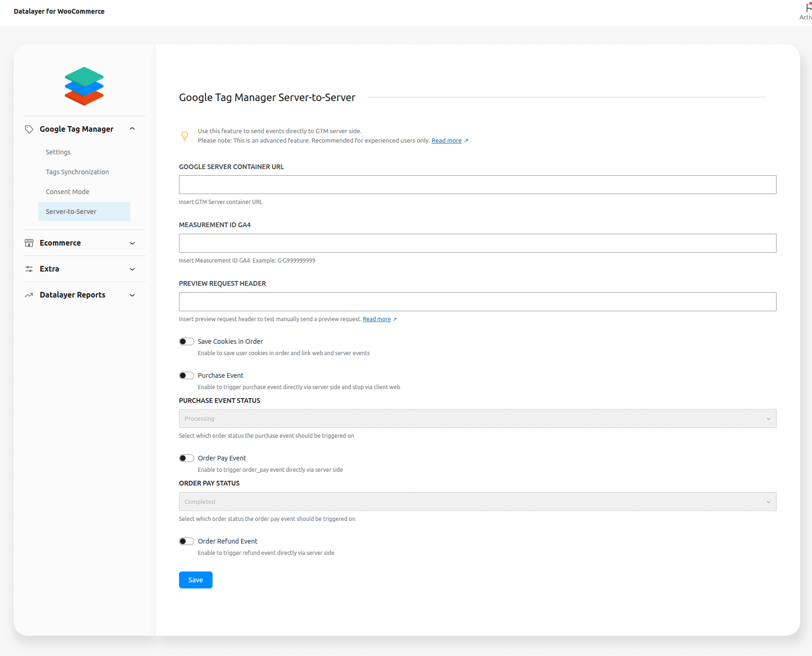
Task: Go to Tags Synchronization page
Action: [x=77, y=172]
